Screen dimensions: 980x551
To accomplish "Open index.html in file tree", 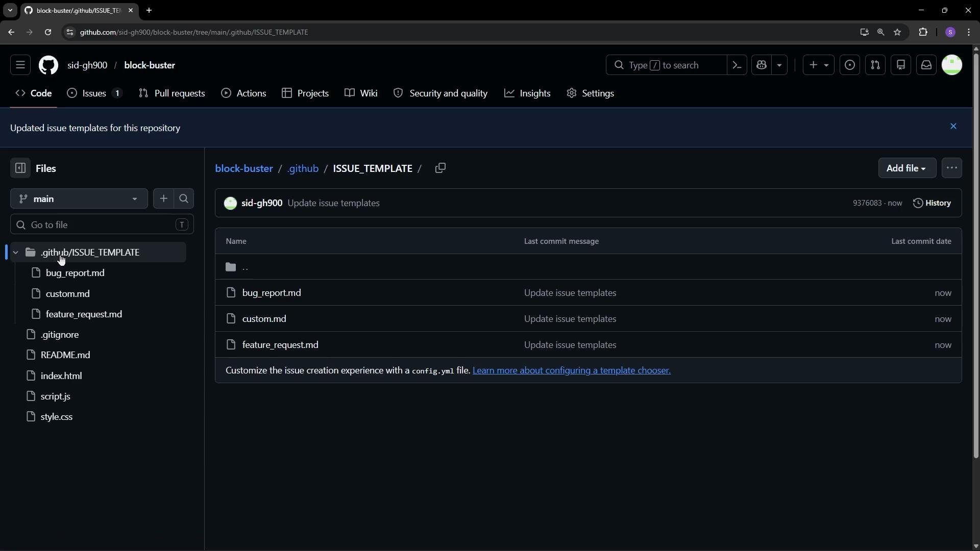I will pyautogui.click(x=61, y=376).
